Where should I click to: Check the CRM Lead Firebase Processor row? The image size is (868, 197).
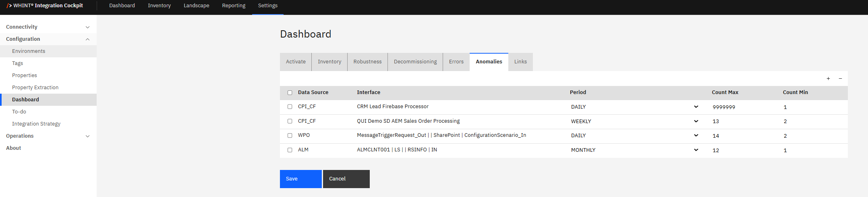pos(290,107)
